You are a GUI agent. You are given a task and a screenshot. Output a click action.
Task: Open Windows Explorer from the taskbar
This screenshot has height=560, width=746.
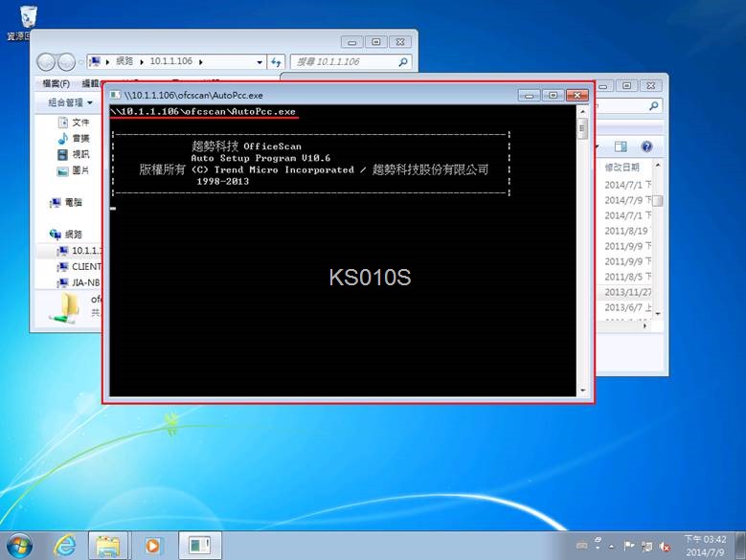[x=108, y=545]
